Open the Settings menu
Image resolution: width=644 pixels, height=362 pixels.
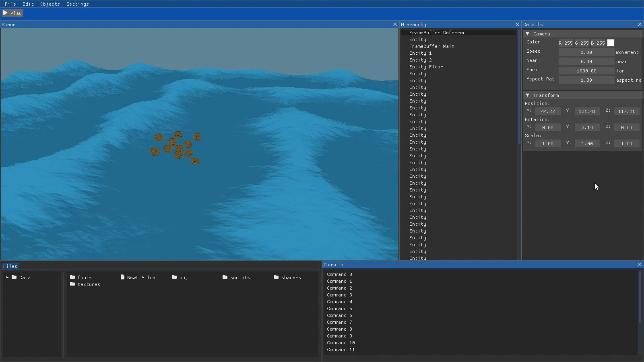78,4
